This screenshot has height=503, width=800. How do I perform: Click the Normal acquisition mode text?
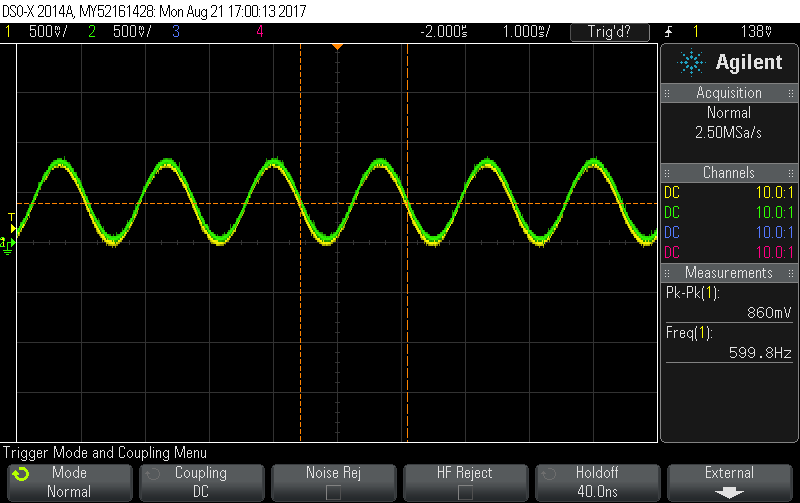(x=729, y=113)
